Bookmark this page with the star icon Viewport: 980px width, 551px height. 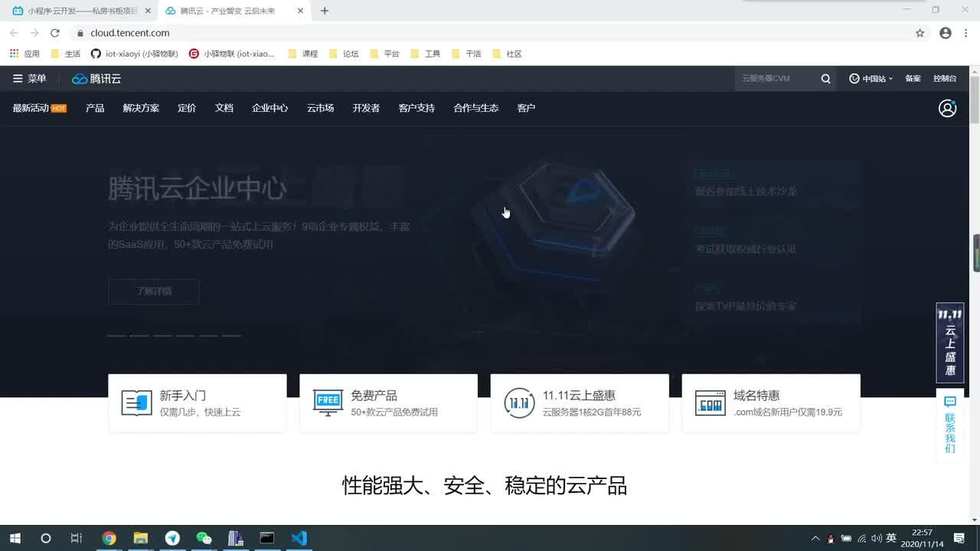coord(920,33)
